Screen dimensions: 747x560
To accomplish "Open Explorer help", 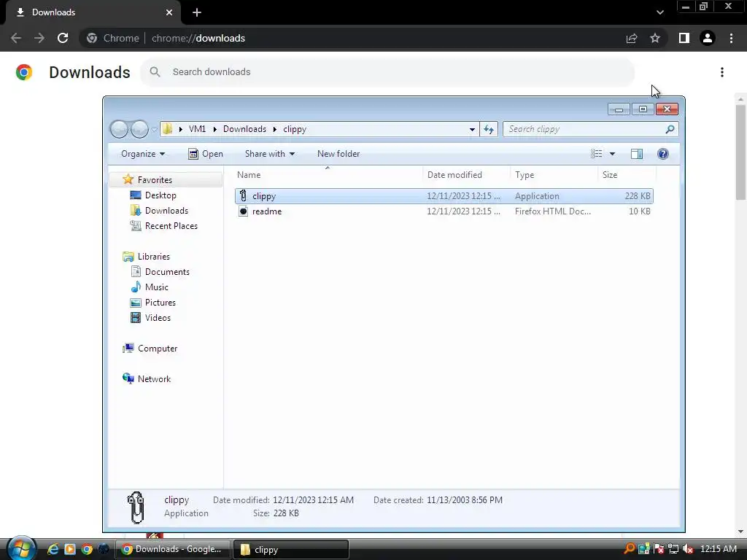I will (x=662, y=153).
